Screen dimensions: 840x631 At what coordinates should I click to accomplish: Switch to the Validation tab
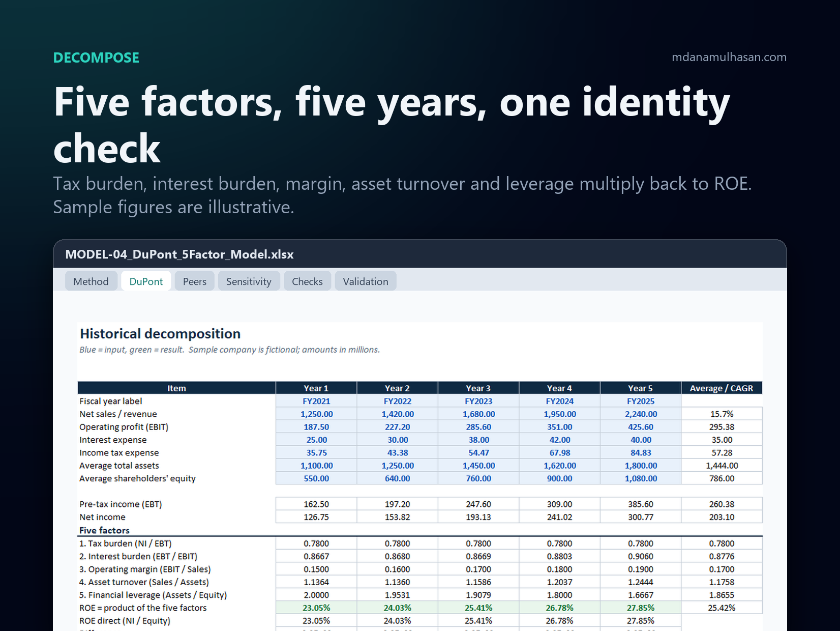365,281
